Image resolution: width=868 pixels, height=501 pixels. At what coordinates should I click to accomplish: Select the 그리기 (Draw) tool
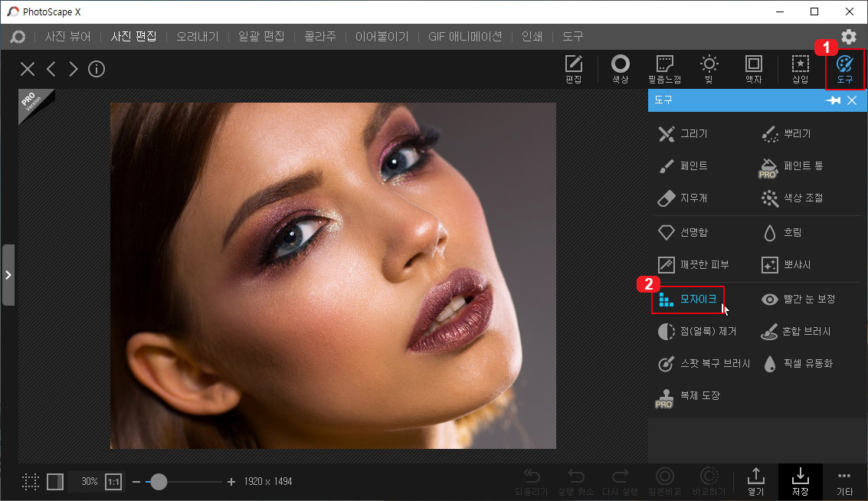coord(683,133)
